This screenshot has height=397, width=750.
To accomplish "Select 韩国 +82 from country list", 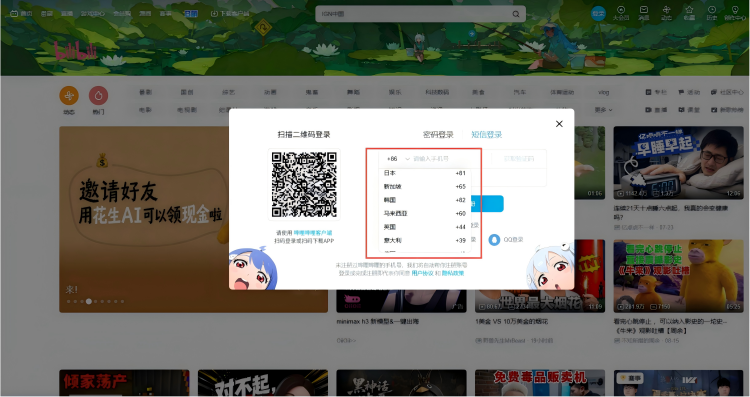I will tap(425, 200).
